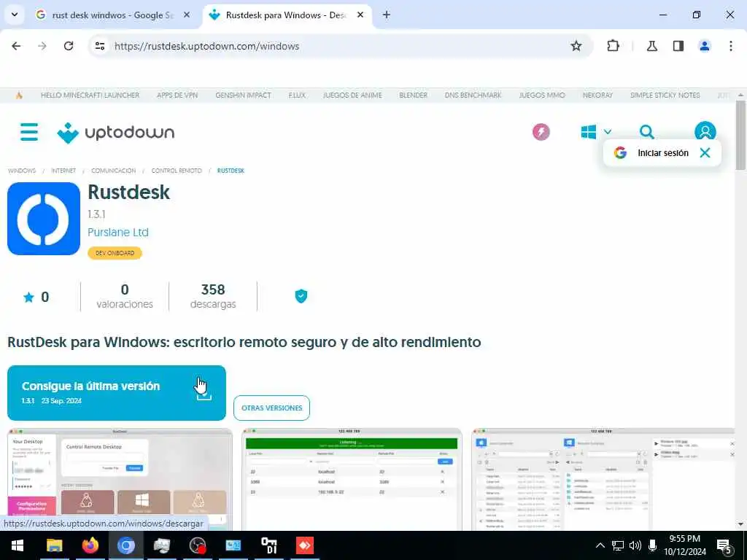Image resolution: width=747 pixels, height=560 pixels.
Task: Click the Chromium taskbar icon
Action: (x=125, y=545)
